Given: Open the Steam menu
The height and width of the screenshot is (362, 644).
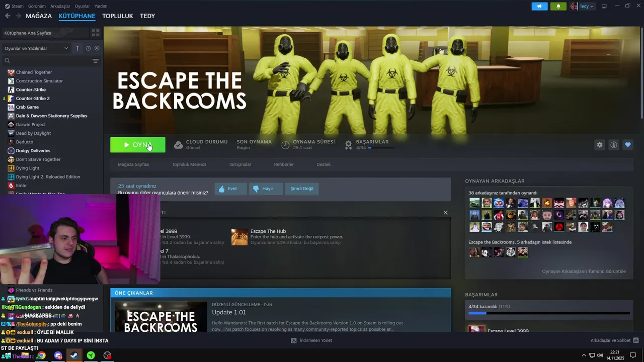Looking at the screenshot, I should coord(15,6).
